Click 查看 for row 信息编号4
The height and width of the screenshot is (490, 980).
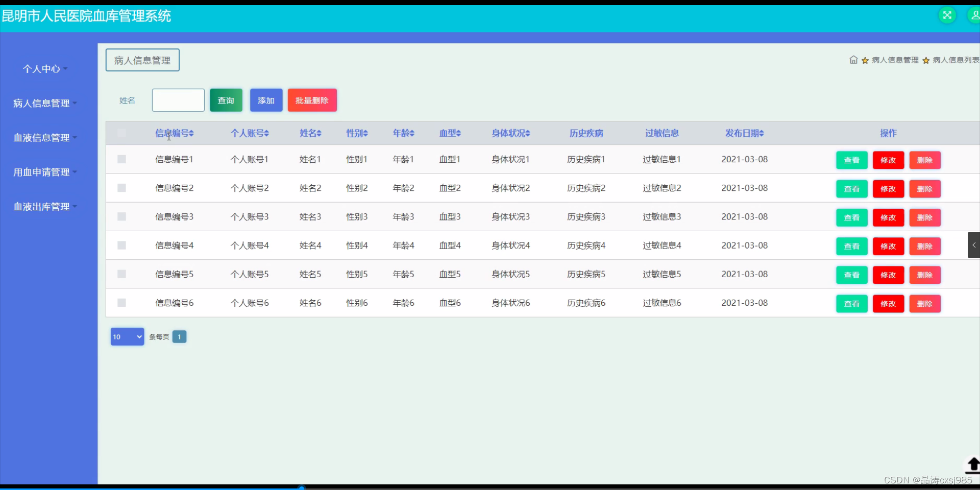click(851, 247)
